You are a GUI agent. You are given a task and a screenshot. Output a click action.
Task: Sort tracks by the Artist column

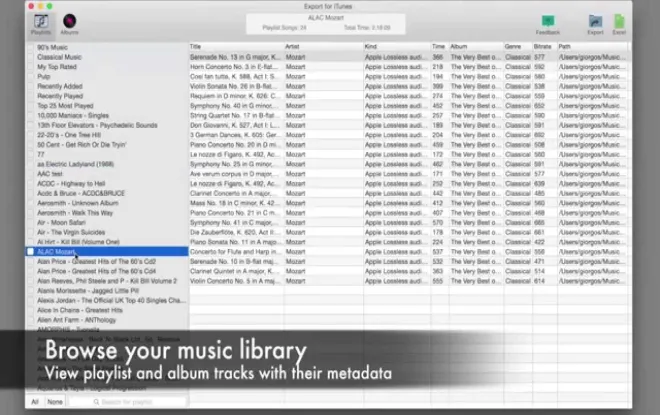pos(323,47)
